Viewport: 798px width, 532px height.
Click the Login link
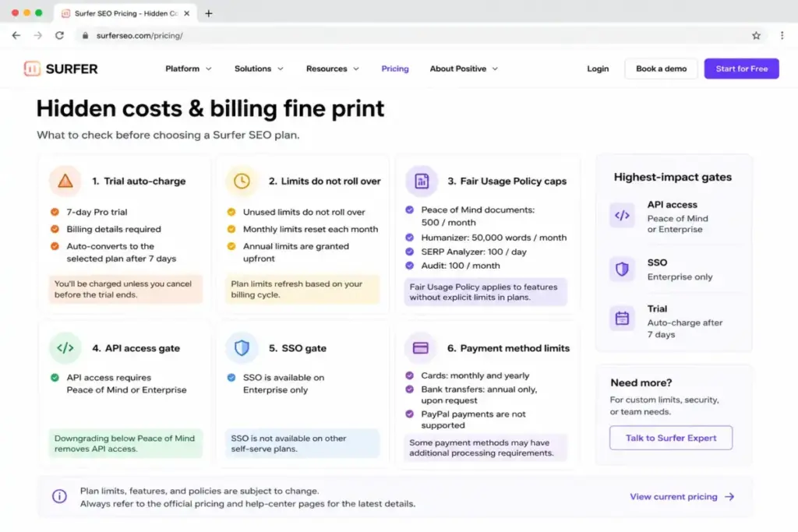pyautogui.click(x=598, y=69)
